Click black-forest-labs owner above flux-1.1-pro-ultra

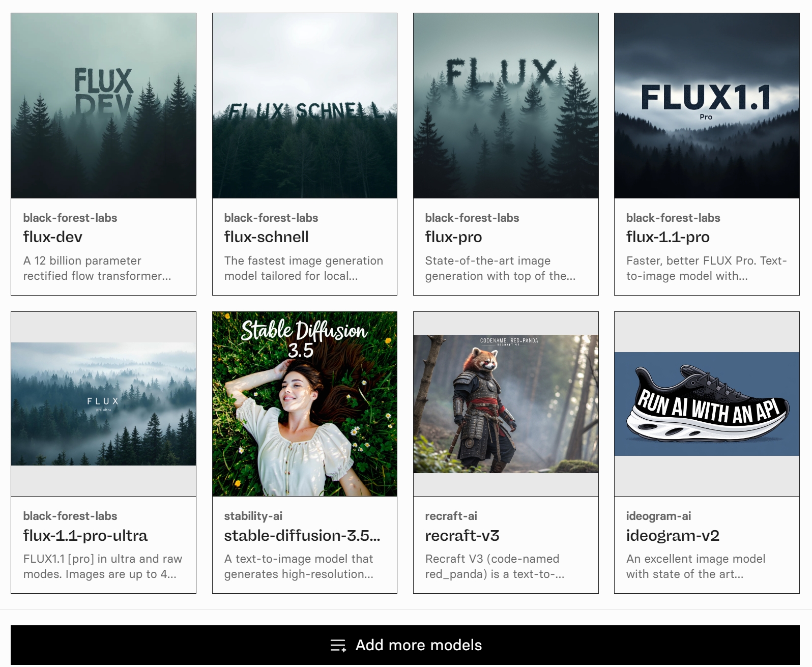[x=70, y=516]
